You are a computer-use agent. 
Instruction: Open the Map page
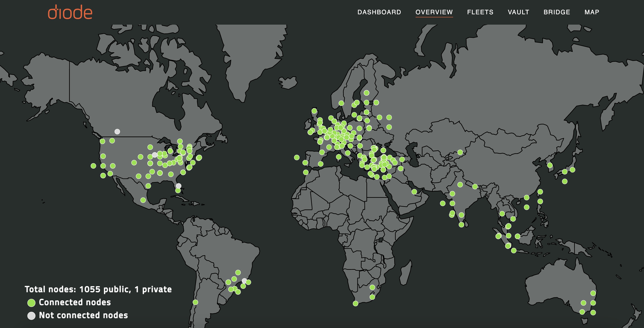592,12
